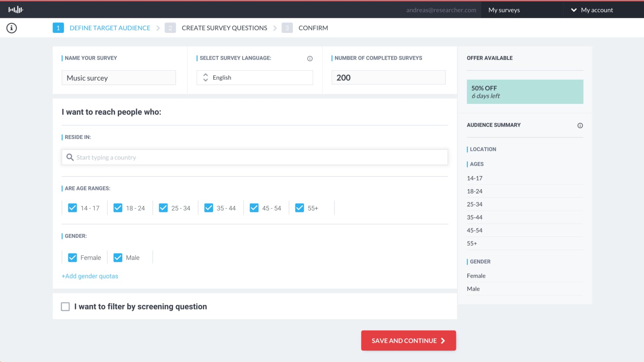The height and width of the screenshot is (362, 644).
Task: Click the step 3 number badge
Action: coord(287,28)
